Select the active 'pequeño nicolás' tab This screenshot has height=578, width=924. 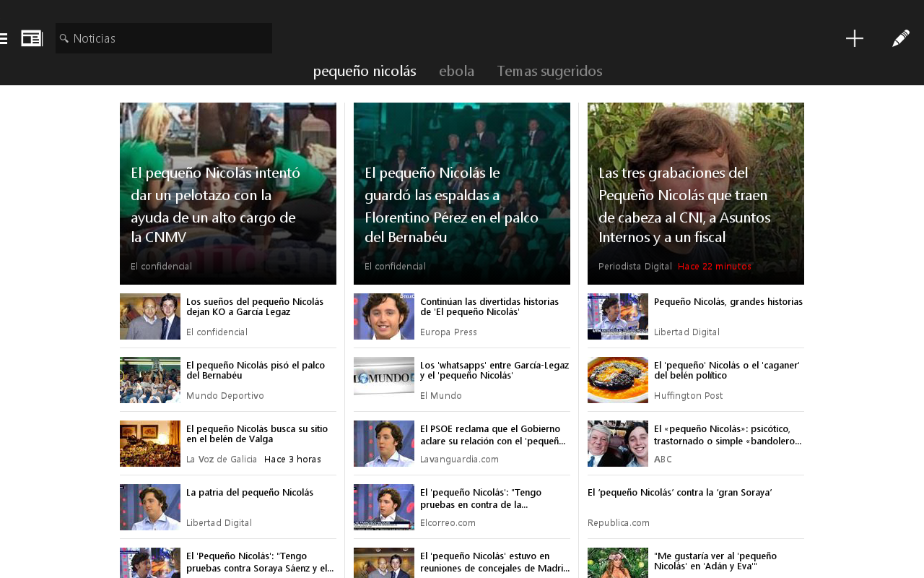(x=364, y=70)
